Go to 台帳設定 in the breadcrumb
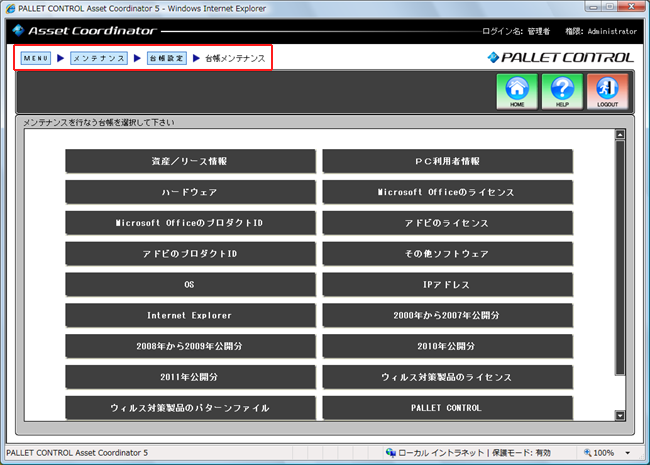 tap(167, 58)
